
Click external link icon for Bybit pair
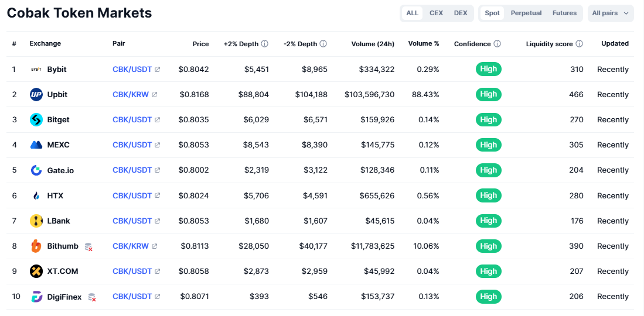coord(158,70)
